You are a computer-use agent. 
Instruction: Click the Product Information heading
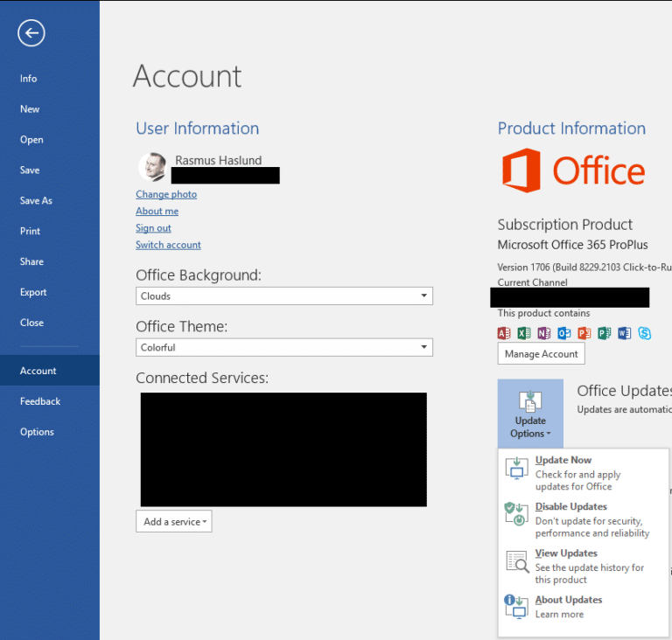tap(571, 129)
